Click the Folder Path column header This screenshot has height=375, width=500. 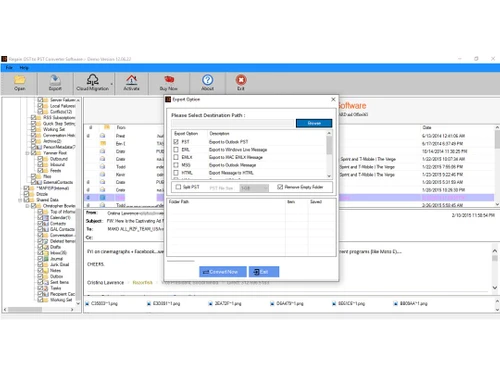(x=179, y=202)
